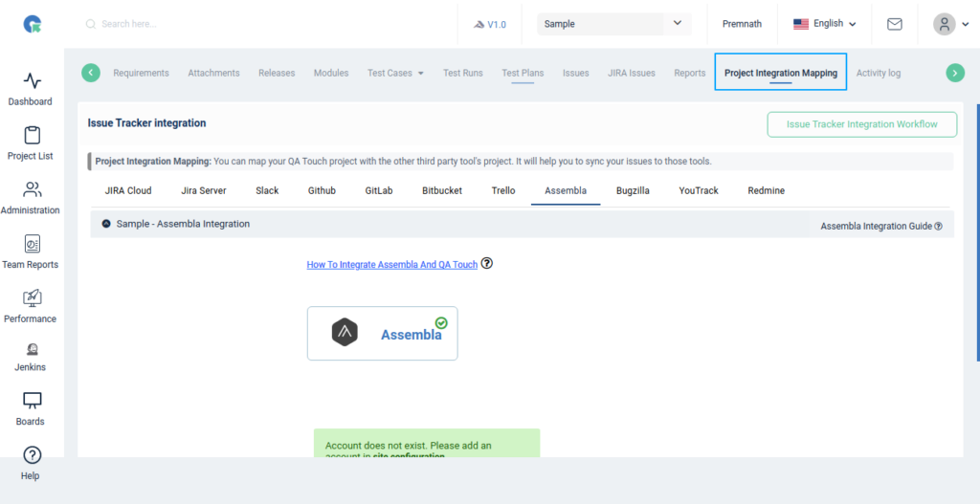Open Boards in the sidebar
This screenshot has height=504, width=980.
pyautogui.click(x=30, y=409)
